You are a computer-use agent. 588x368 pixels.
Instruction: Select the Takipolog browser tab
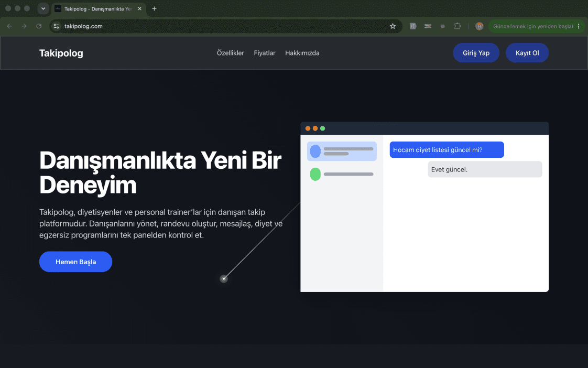98,8
